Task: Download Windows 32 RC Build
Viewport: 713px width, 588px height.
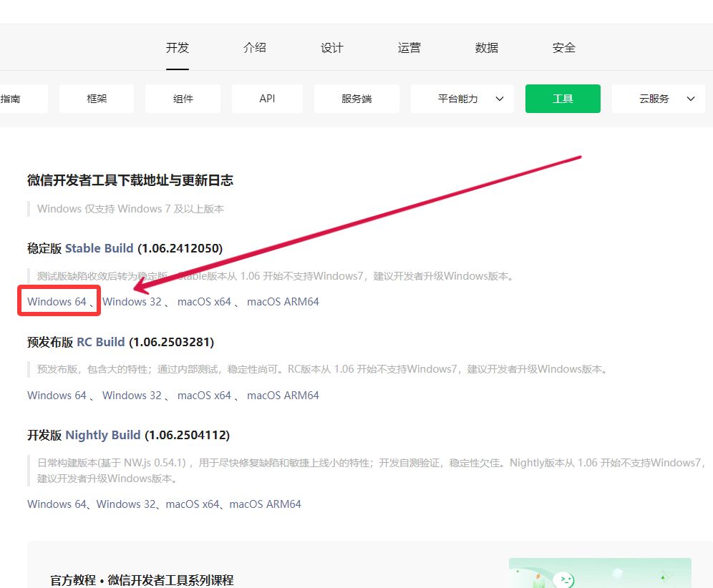Action: [132, 395]
